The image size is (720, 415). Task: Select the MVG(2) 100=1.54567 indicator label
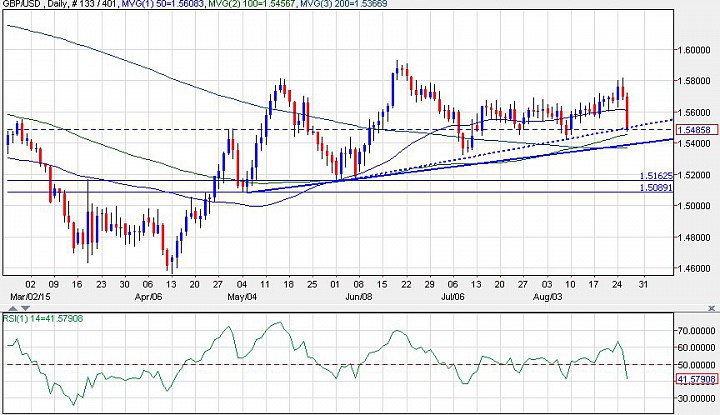[252, 4]
